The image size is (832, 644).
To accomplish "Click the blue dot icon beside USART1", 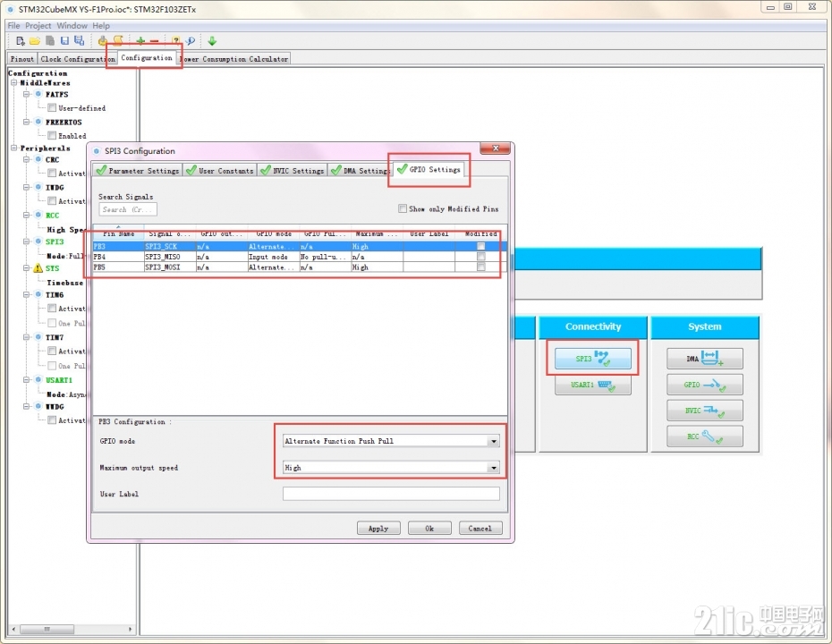I will (x=38, y=380).
